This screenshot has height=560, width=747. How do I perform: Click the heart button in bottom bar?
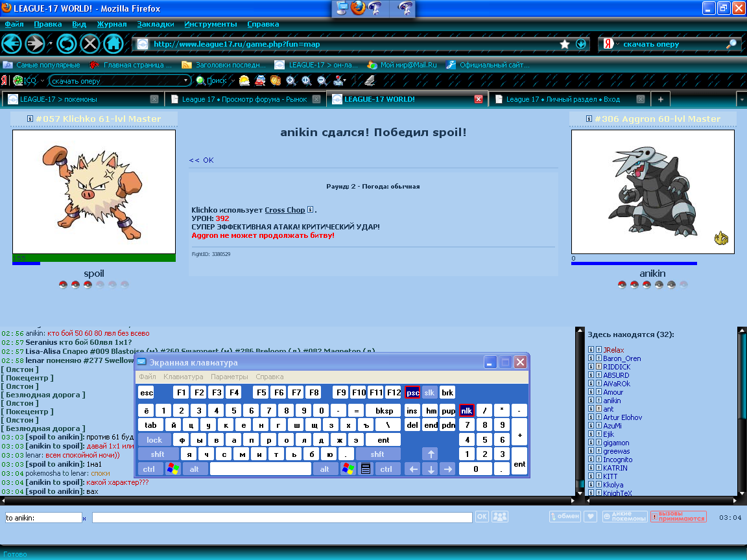(x=590, y=517)
